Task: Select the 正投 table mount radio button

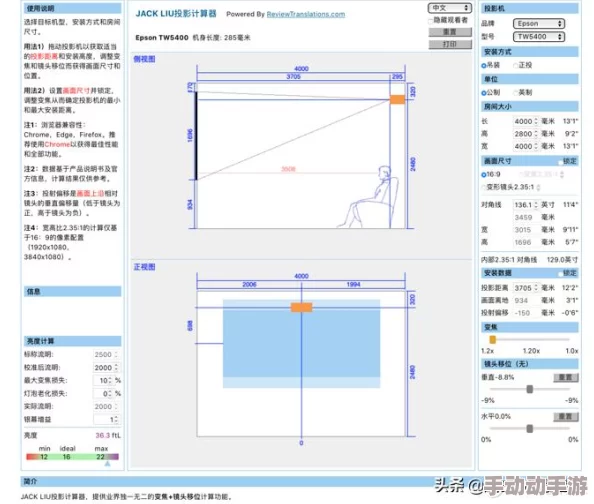Action: pyautogui.click(x=515, y=66)
